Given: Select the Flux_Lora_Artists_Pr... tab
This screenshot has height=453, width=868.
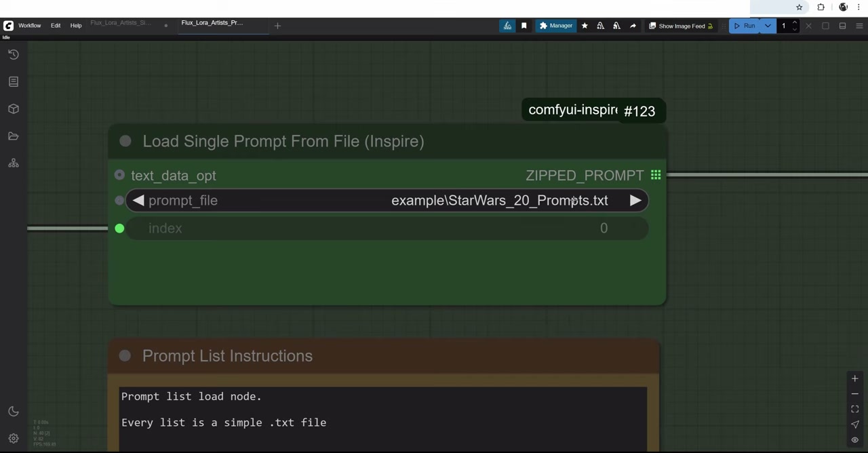Looking at the screenshot, I should point(212,23).
